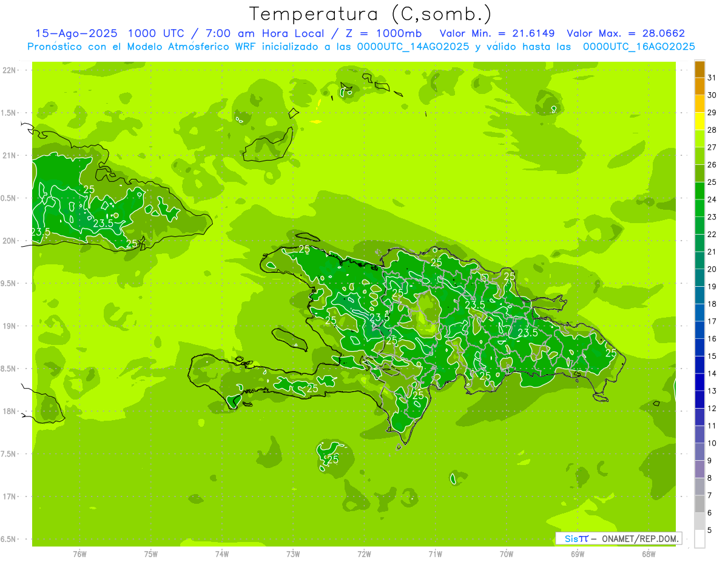Click the '19N' latitude label
The height and width of the screenshot is (562, 728).
pyautogui.click(x=10, y=326)
